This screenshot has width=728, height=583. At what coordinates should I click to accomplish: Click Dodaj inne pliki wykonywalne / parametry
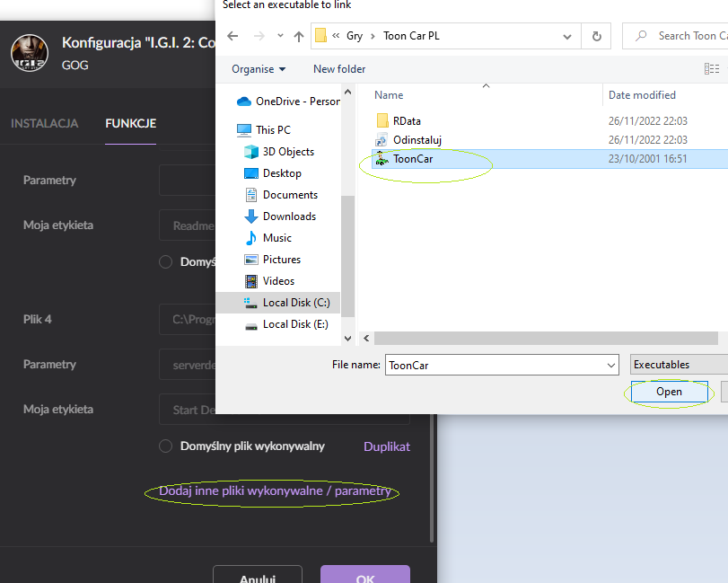click(x=275, y=491)
